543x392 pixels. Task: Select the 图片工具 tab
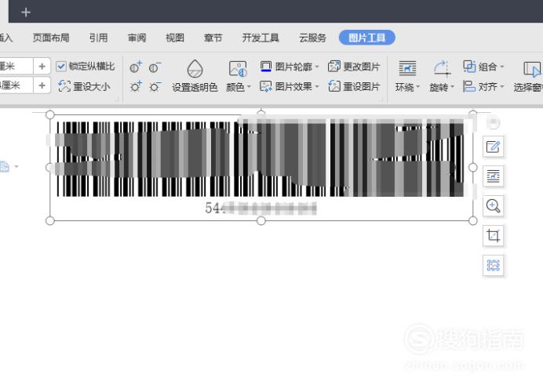(367, 38)
